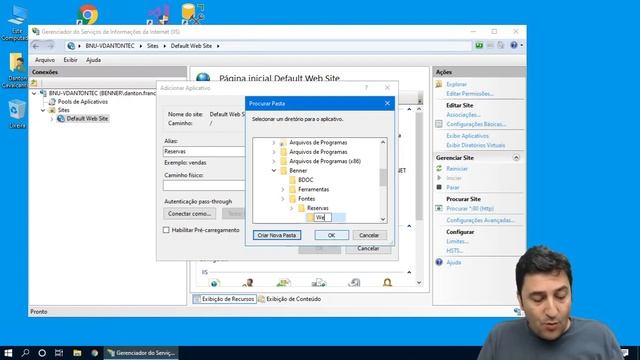Image resolution: width=640 pixels, height=360 pixels.
Task: Click the new folder name edit box
Action: (323, 218)
